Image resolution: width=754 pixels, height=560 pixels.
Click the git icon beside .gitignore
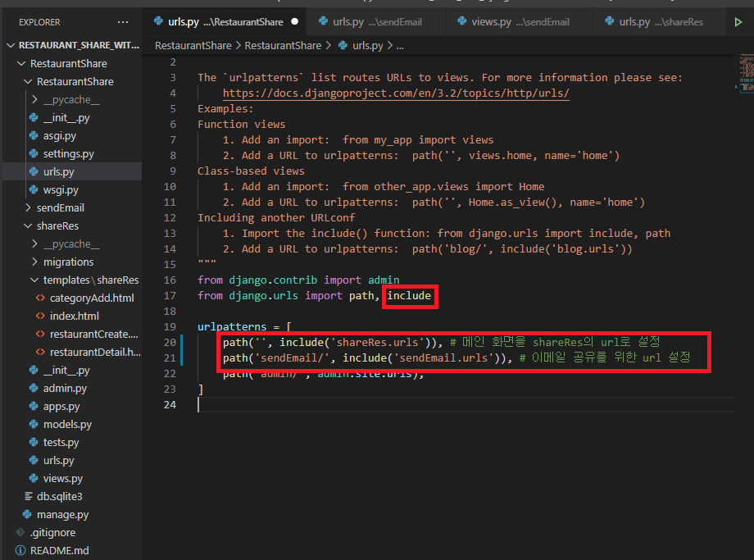pos(20,533)
